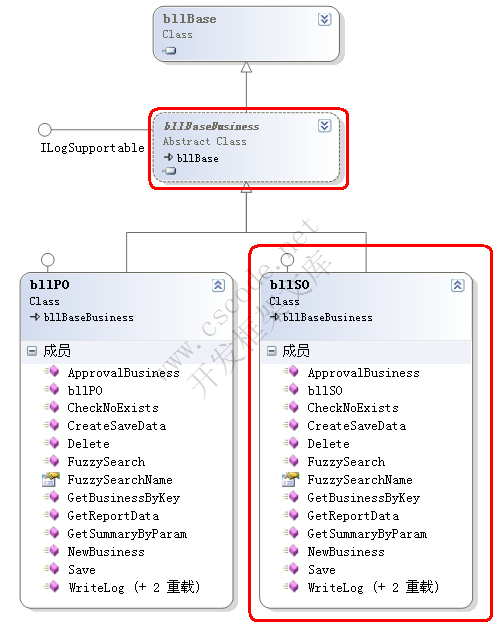Viewport: 500px width, 627px height.
Task: Click the ApprovalBusiness method icon in bllPO
Action: click(52, 372)
